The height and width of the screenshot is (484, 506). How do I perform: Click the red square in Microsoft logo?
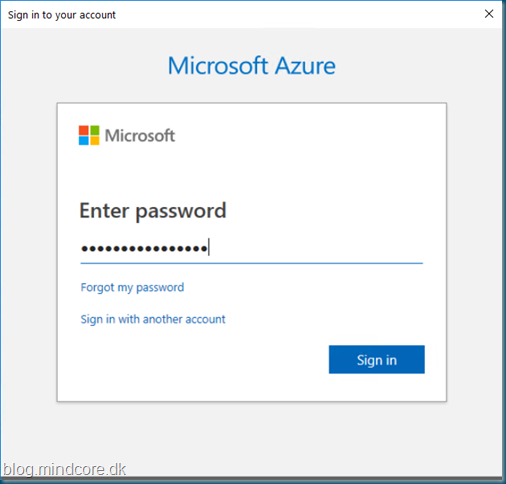83,130
